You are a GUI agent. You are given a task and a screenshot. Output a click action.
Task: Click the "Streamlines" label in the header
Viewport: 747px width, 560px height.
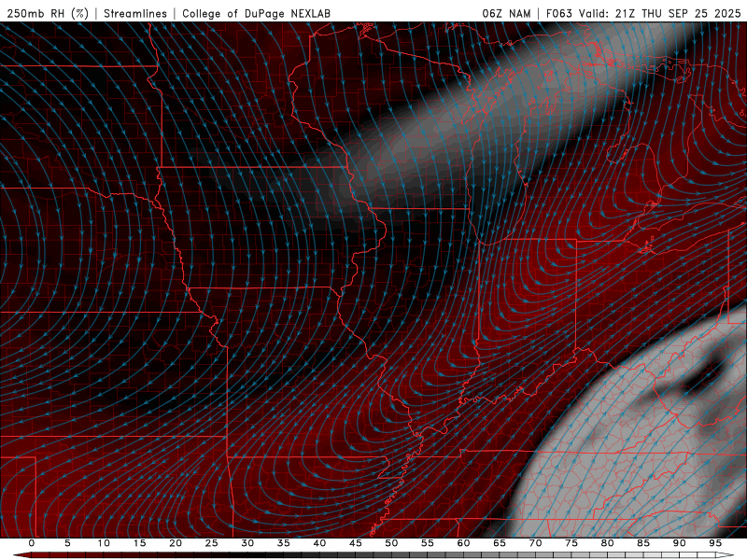[x=135, y=13]
